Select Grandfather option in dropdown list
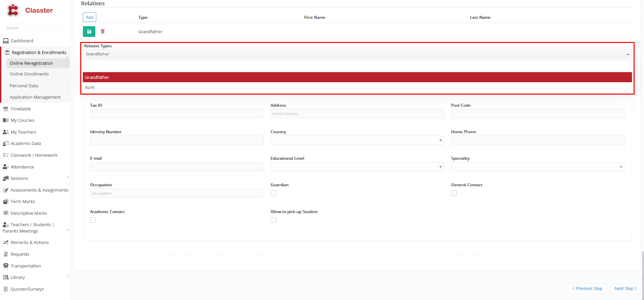 click(x=357, y=77)
